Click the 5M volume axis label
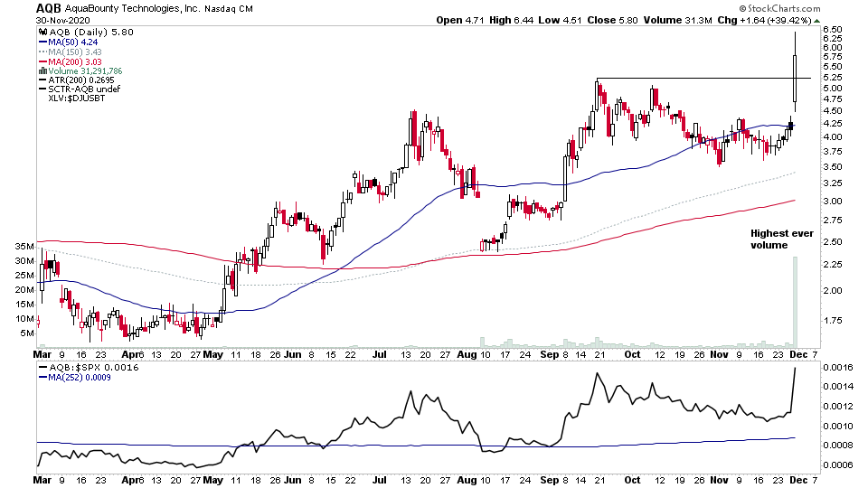The height and width of the screenshot is (488, 868). (x=27, y=333)
